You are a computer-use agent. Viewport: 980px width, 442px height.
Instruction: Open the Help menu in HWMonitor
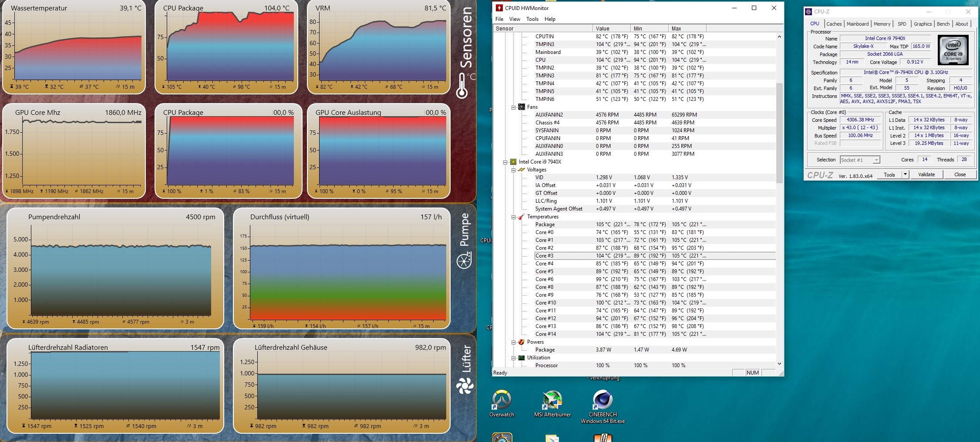point(550,19)
